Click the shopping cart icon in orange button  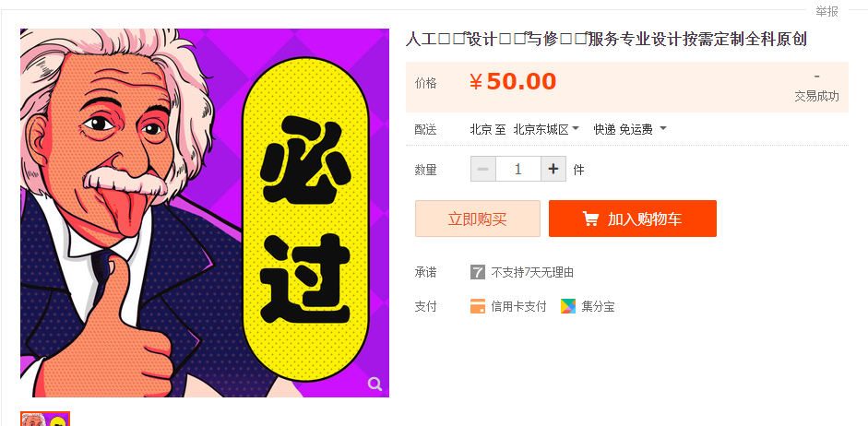[x=590, y=219]
